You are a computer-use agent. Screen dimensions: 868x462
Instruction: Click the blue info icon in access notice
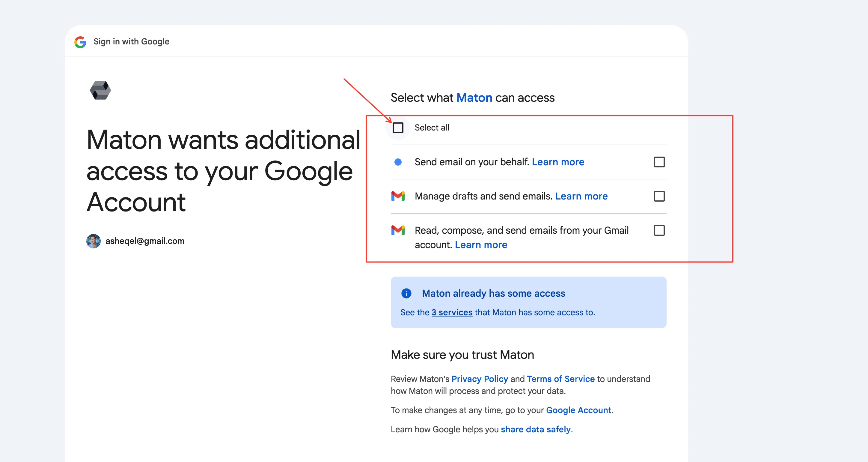pyautogui.click(x=406, y=293)
